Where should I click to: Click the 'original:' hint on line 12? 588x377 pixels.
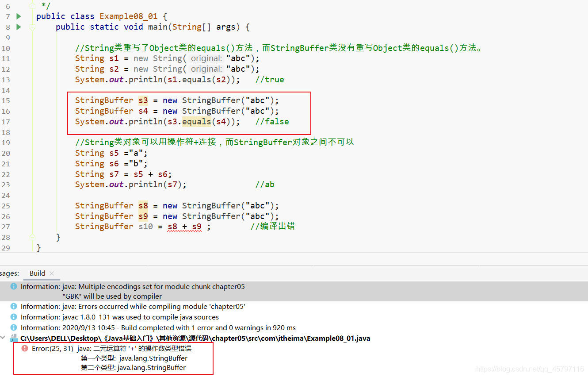[206, 69]
